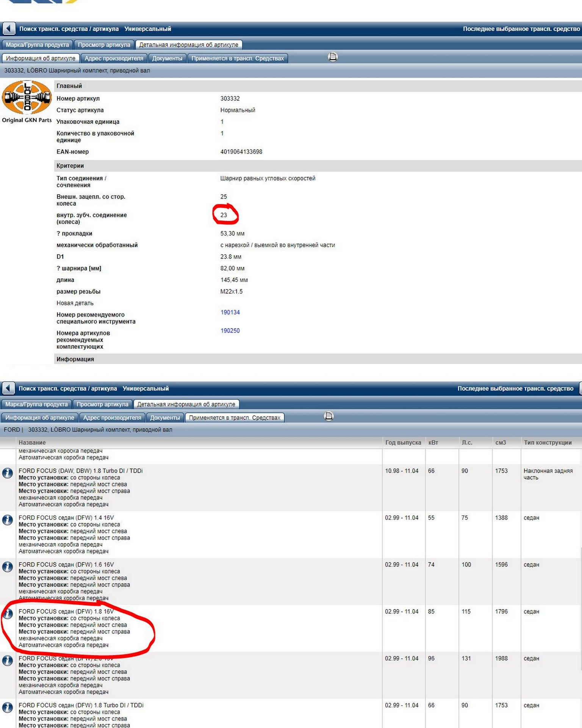The width and height of the screenshot is (582, 728).
Task: Select the FORD FOCUS седан (DFW) 1.6 16V row title
Action: click(66, 565)
